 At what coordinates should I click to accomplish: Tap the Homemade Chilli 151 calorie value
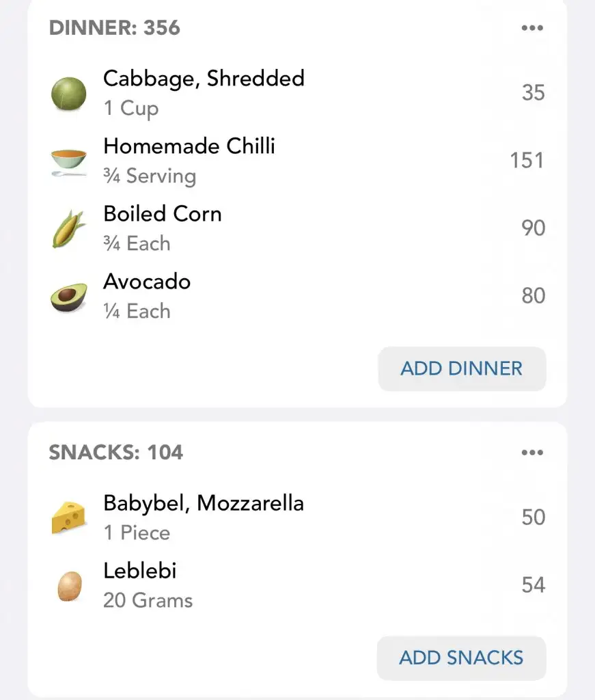point(527,160)
